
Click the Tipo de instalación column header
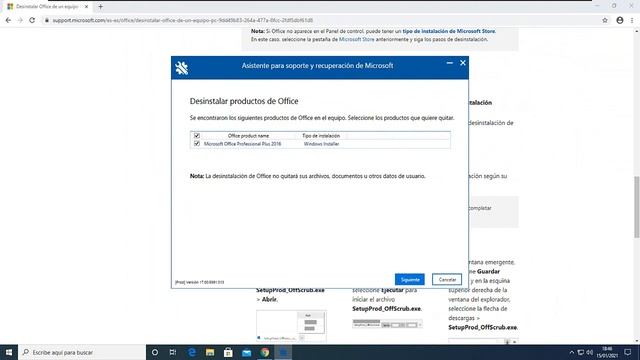(321, 136)
